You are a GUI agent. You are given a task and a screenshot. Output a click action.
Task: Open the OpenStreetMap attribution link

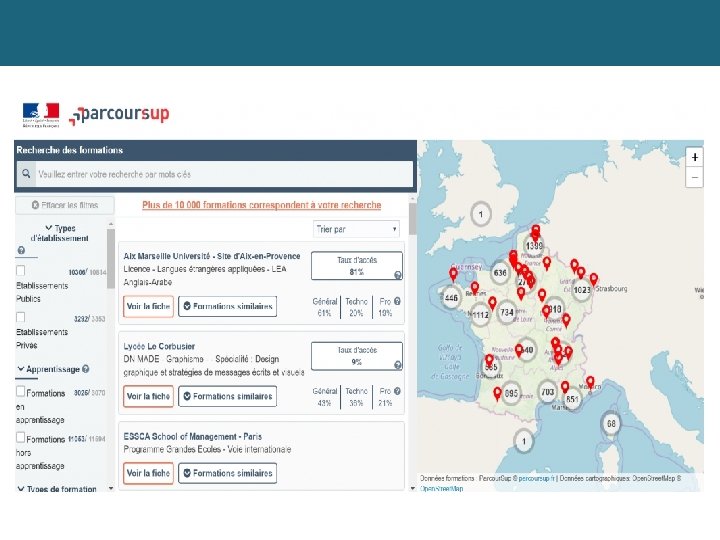click(442, 489)
